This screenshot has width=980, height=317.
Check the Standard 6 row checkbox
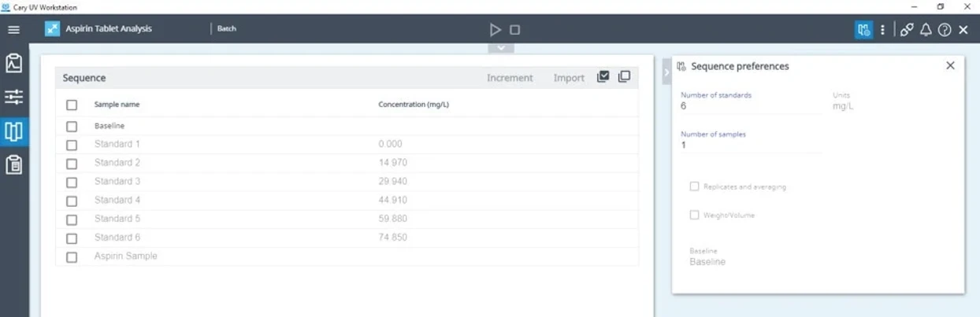[x=72, y=238]
